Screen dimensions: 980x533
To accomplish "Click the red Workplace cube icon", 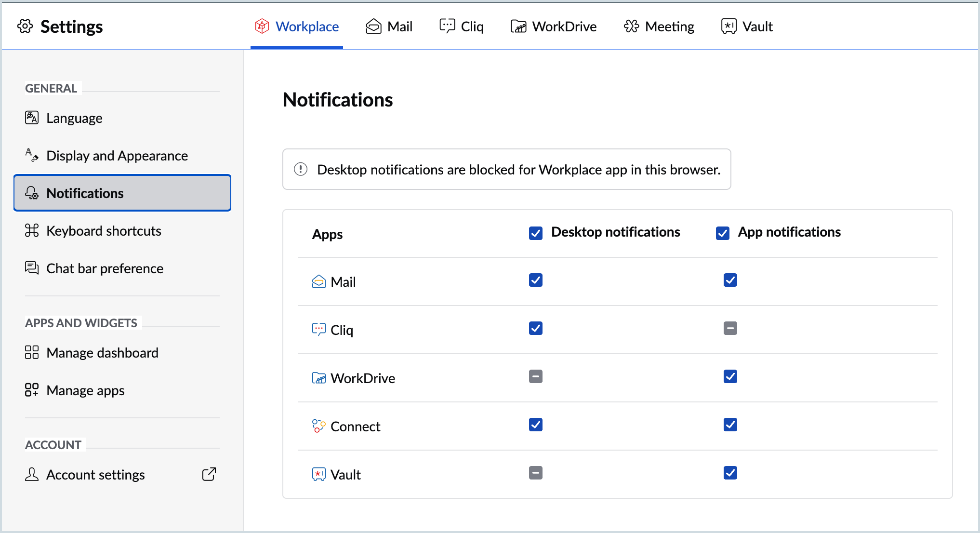I will point(262,26).
